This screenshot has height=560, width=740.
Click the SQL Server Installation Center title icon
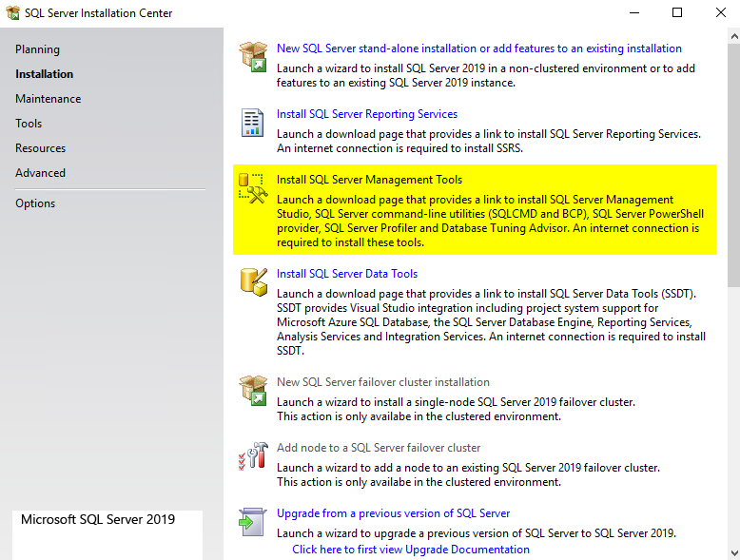click(13, 13)
